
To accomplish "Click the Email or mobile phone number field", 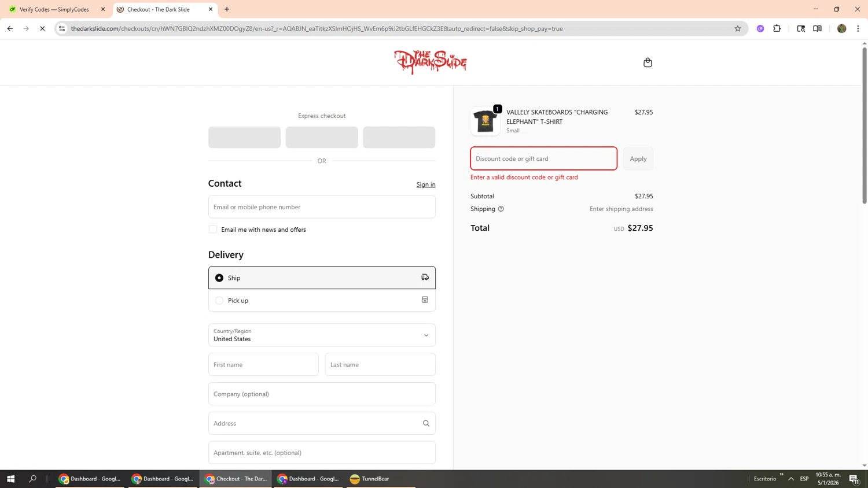I will pos(322,207).
